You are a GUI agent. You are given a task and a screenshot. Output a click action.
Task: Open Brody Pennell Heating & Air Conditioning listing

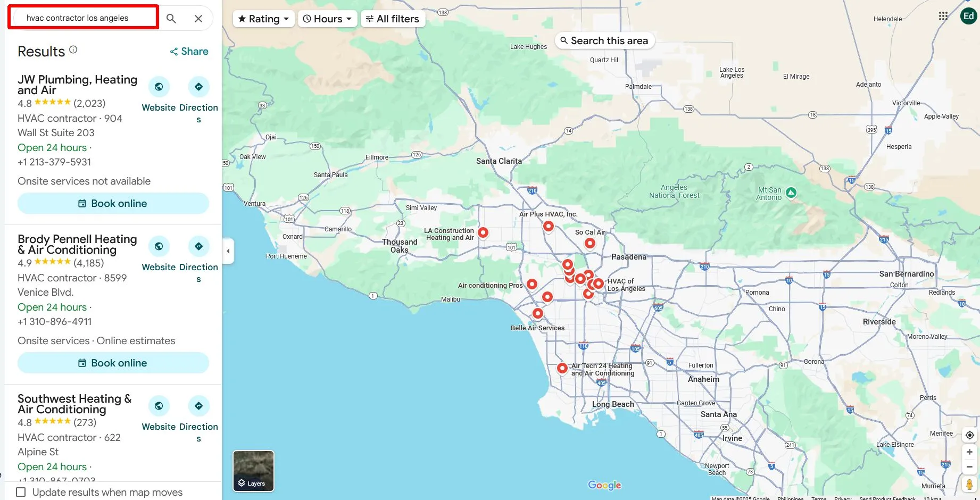click(x=77, y=244)
